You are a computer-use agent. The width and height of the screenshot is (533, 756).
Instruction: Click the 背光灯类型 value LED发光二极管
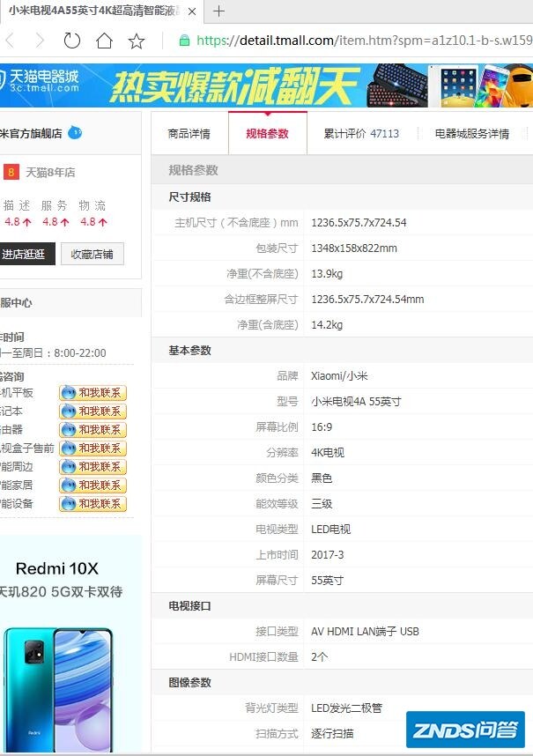346,708
